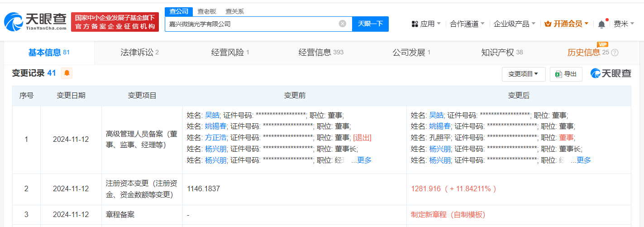The width and height of the screenshot is (644, 227).
Task: Click the 应用 grid icon
Action: pyautogui.click(x=415, y=24)
